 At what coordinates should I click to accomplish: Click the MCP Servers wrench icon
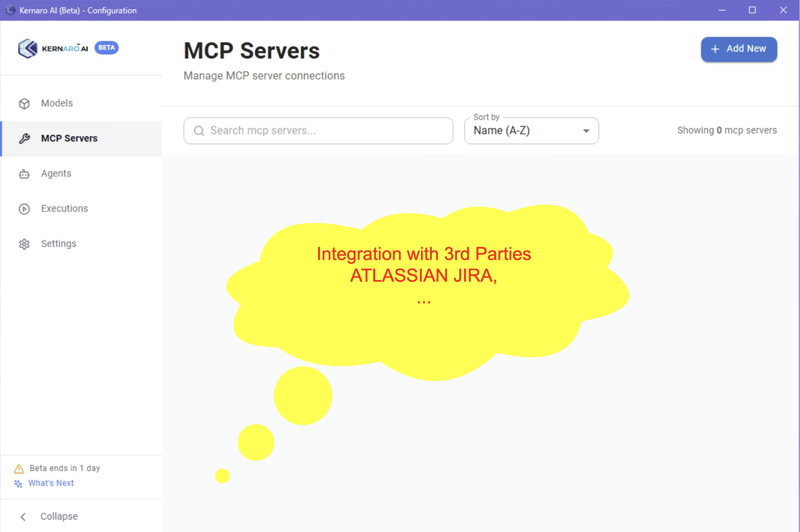(x=24, y=138)
